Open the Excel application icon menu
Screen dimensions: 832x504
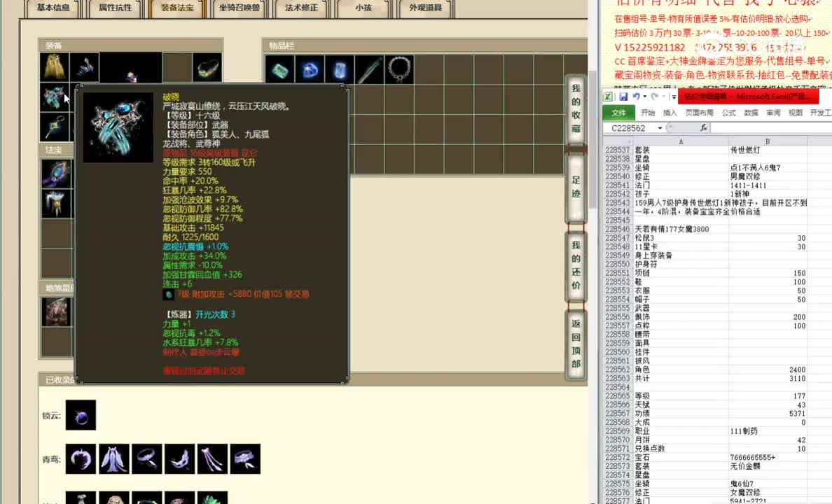608,97
